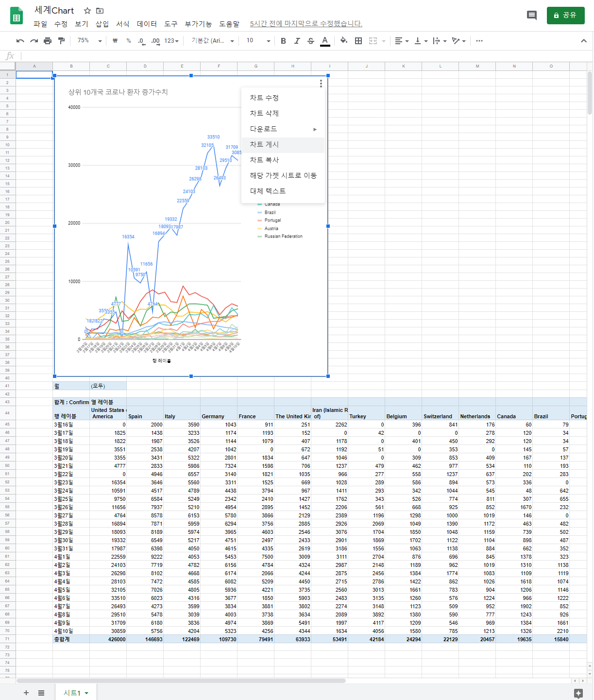594x700 pixels.
Task: Select cell A1
Action: click(34, 75)
